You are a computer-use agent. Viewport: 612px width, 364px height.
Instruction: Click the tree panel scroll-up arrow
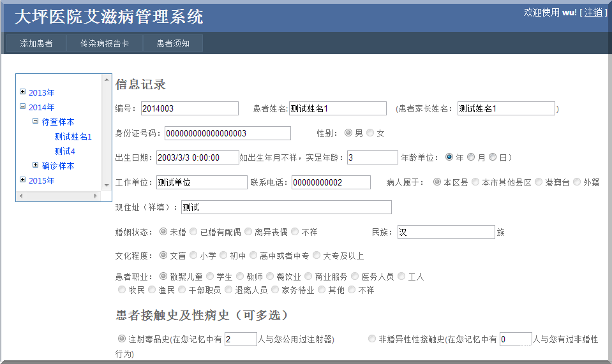107,80
